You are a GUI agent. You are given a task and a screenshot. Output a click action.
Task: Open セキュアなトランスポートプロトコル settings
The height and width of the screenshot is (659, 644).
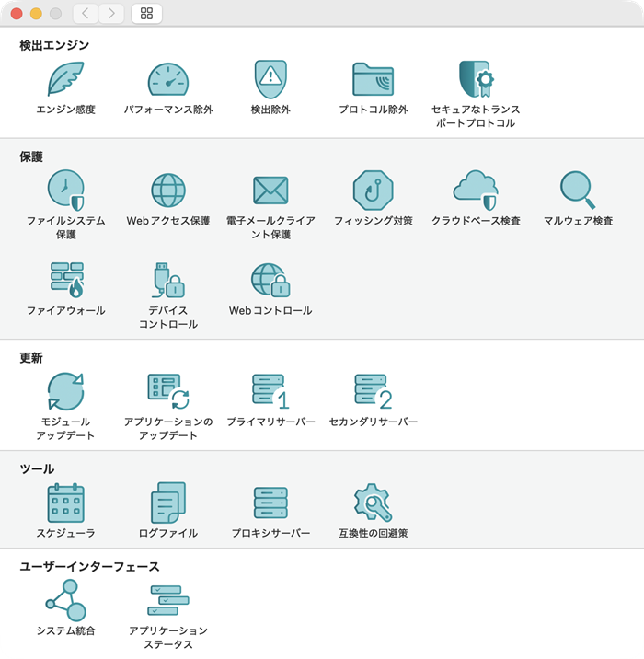pyautogui.click(x=476, y=79)
